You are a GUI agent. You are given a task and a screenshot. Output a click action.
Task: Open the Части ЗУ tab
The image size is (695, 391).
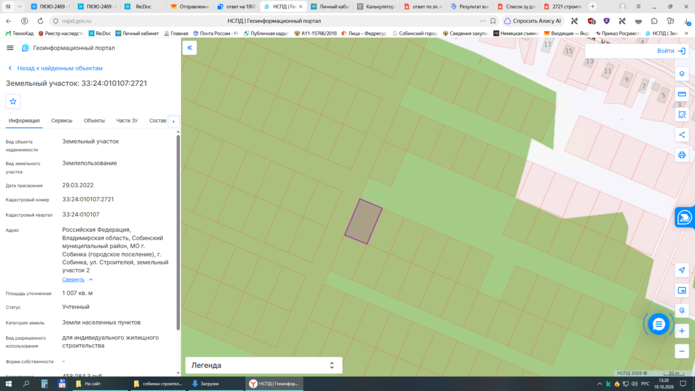click(127, 121)
